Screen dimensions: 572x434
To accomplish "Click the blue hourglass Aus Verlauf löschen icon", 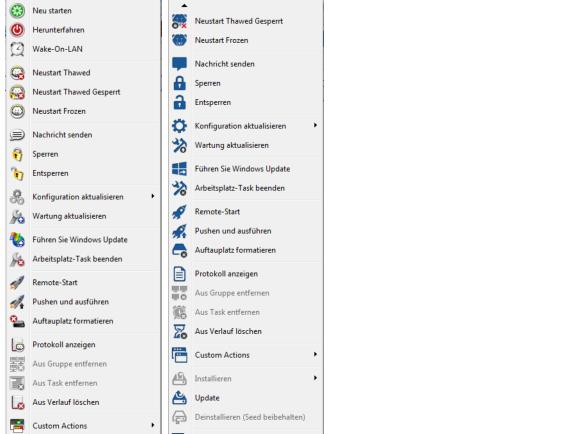I will pos(179,332).
